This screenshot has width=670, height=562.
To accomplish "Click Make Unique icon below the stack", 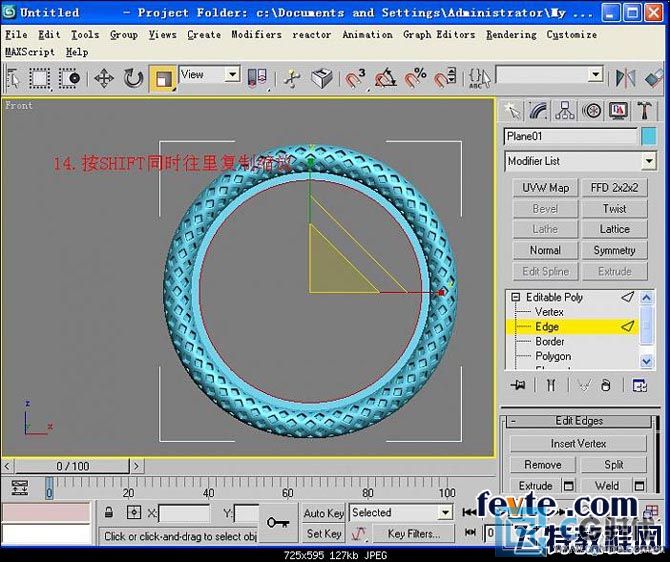I will coord(584,385).
